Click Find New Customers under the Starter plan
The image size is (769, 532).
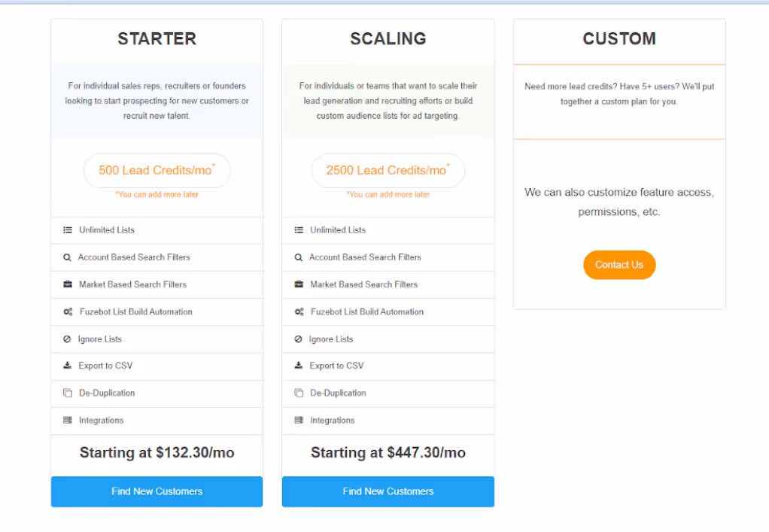click(156, 491)
